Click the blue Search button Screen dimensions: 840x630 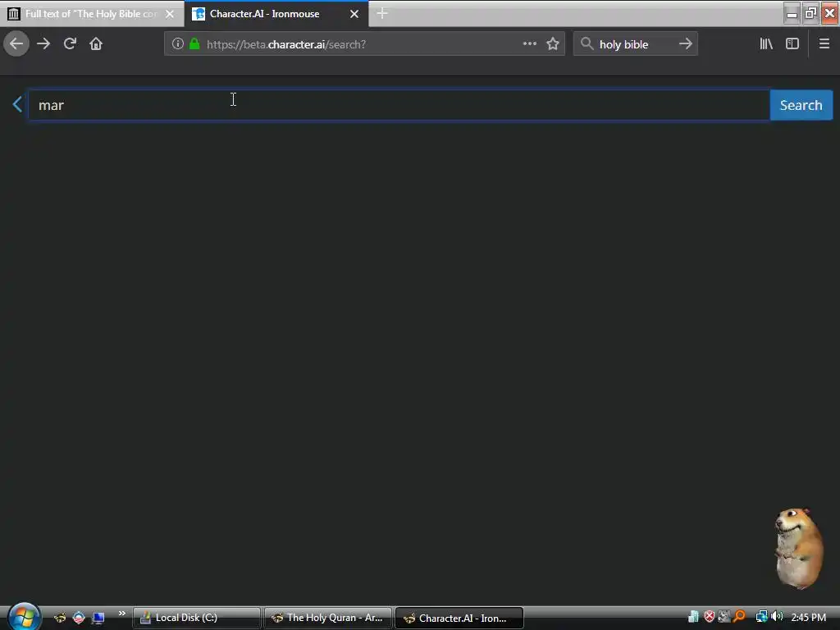coord(801,105)
